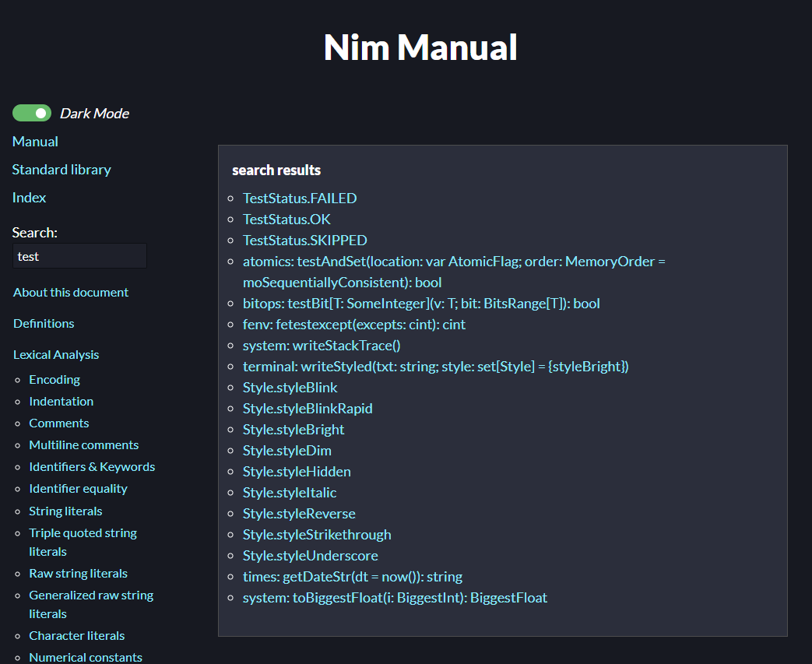Open Generalized raw string literals link

91,604
